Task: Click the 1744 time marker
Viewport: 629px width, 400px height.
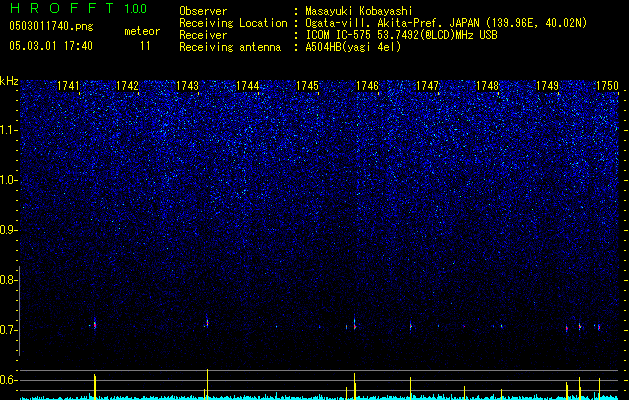Action: coord(248,86)
